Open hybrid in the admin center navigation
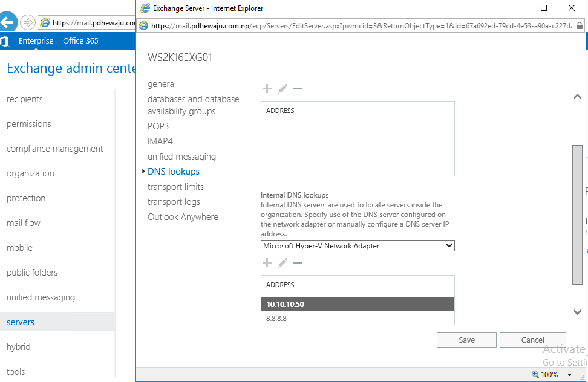 [x=19, y=347]
